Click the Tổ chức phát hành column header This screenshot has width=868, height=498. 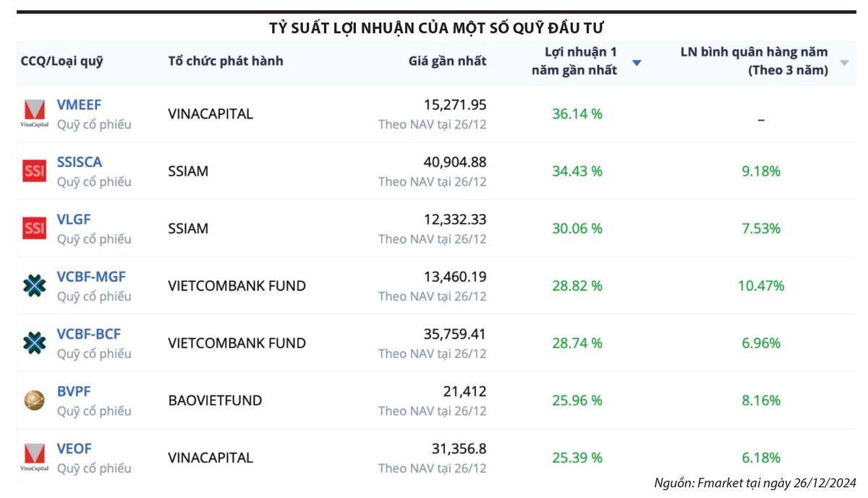point(226,61)
